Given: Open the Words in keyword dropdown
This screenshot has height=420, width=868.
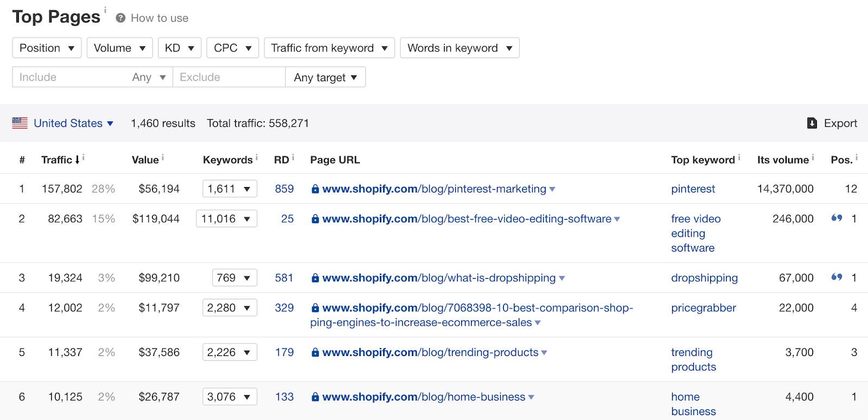Looking at the screenshot, I should [x=459, y=48].
